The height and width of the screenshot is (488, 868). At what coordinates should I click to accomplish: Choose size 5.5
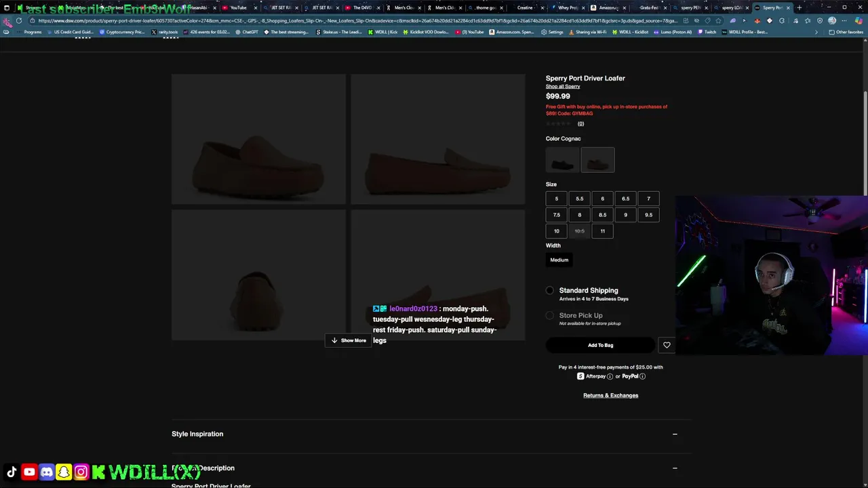pyautogui.click(x=580, y=199)
